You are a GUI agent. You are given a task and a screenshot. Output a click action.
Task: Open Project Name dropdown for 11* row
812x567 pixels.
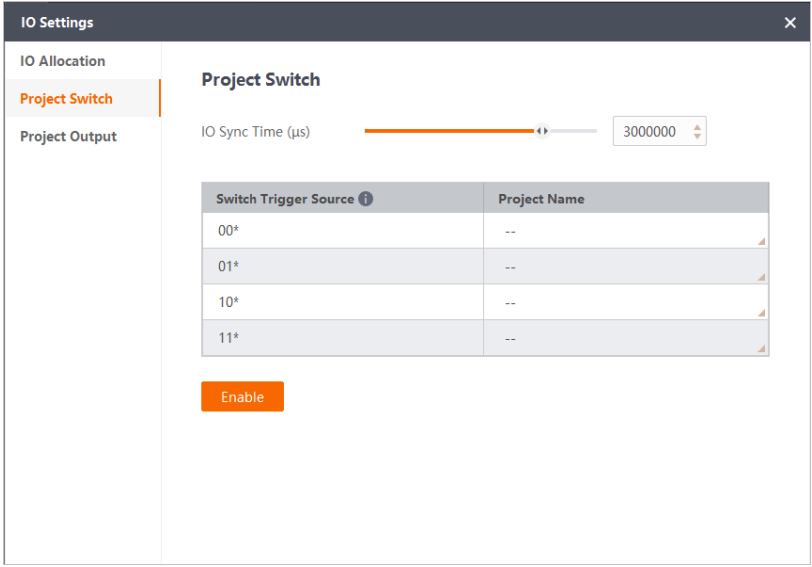click(626, 338)
